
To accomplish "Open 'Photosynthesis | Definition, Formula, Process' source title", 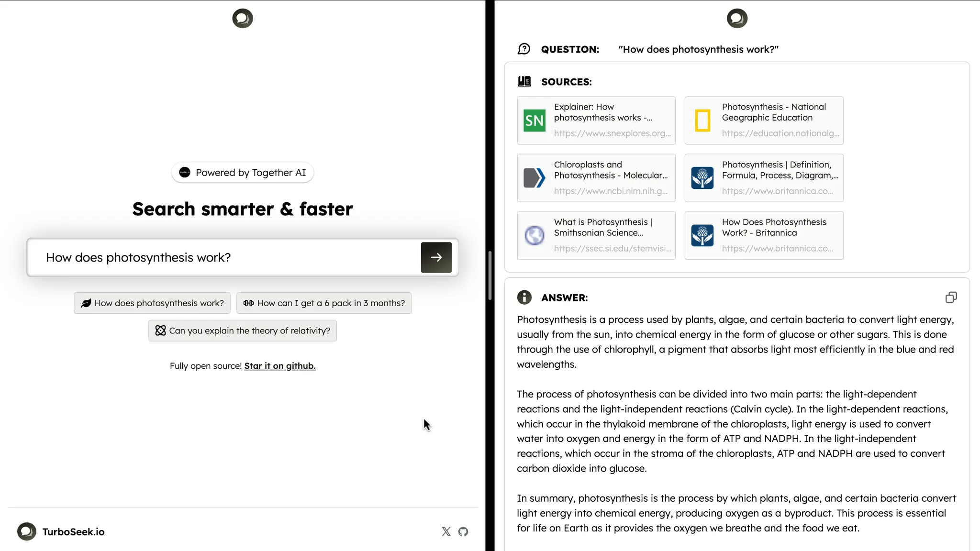I will click(780, 170).
